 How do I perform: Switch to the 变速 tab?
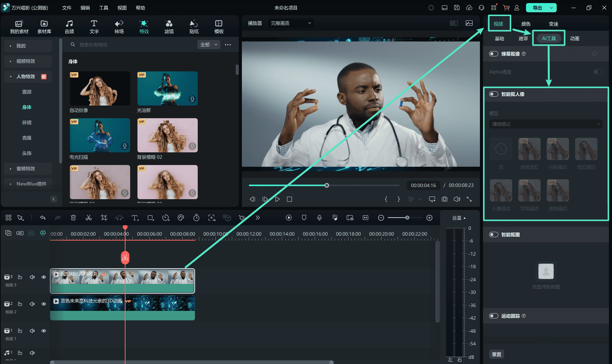[553, 24]
